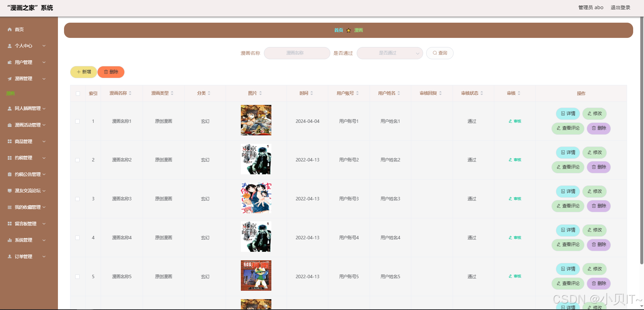The height and width of the screenshot is (310, 644).
Task: Click the orange 删除 batch button
Action: [111, 72]
